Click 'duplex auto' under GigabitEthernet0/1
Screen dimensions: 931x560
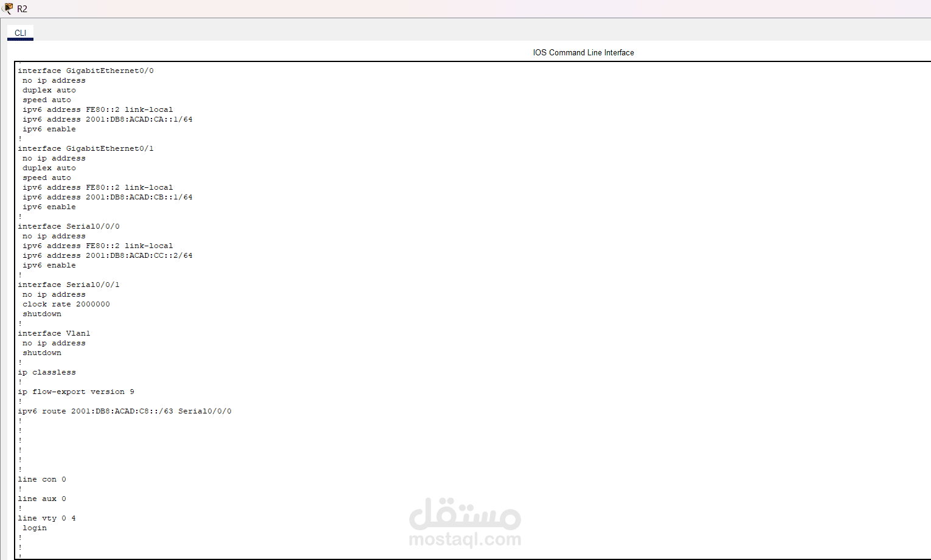coord(49,168)
